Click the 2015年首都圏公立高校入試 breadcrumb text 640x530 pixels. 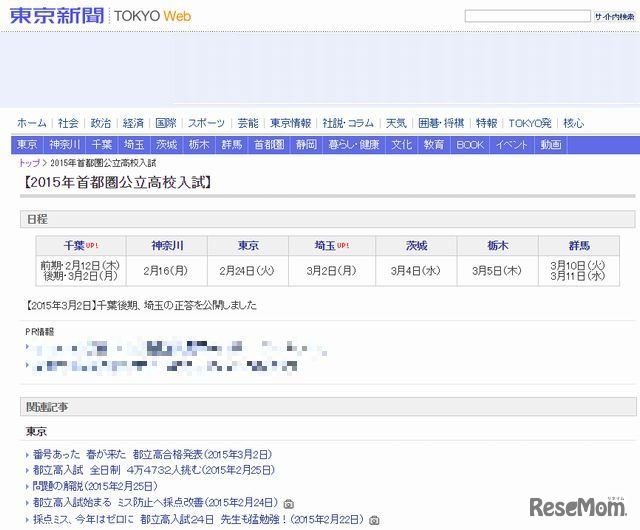[103, 163]
